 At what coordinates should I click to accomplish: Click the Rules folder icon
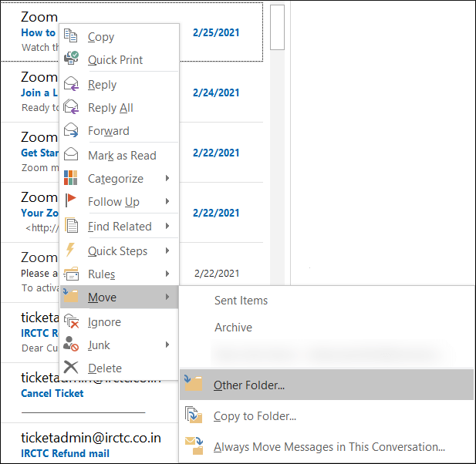coord(71,274)
